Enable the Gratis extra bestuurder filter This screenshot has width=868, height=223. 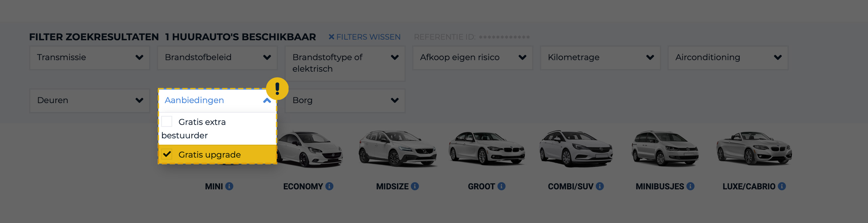point(166,121)
